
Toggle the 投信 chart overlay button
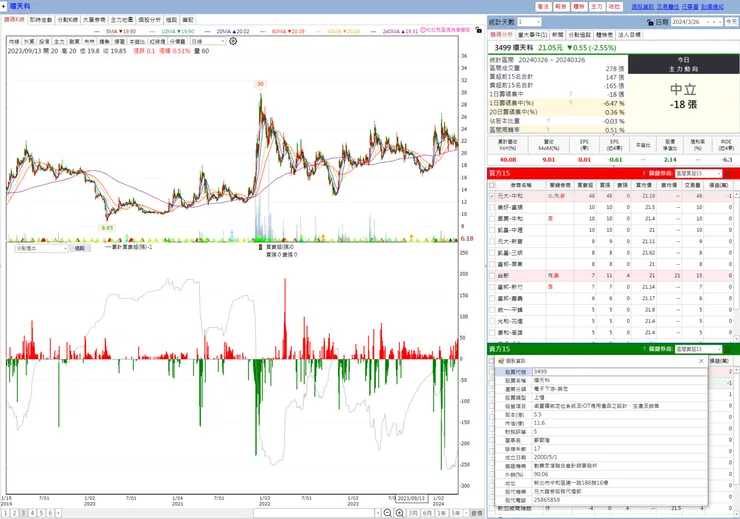point(44,42)
